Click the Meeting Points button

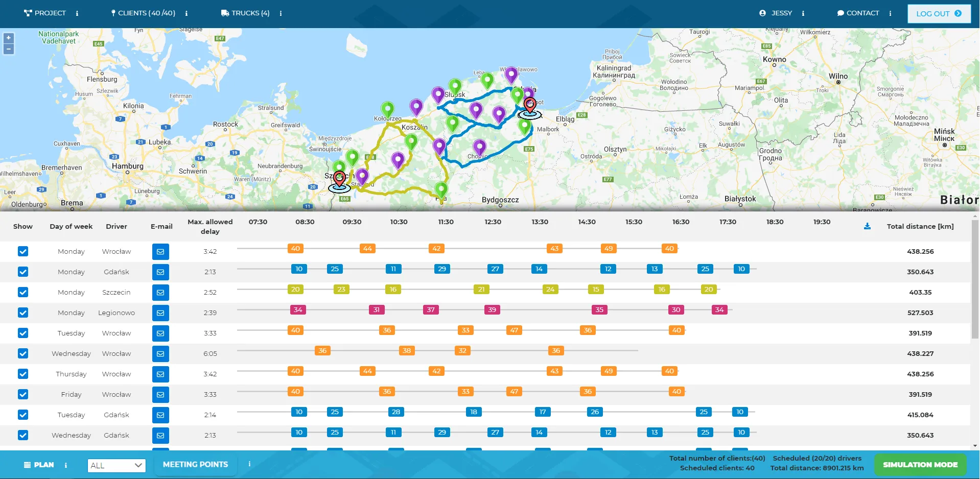point(196,465)
